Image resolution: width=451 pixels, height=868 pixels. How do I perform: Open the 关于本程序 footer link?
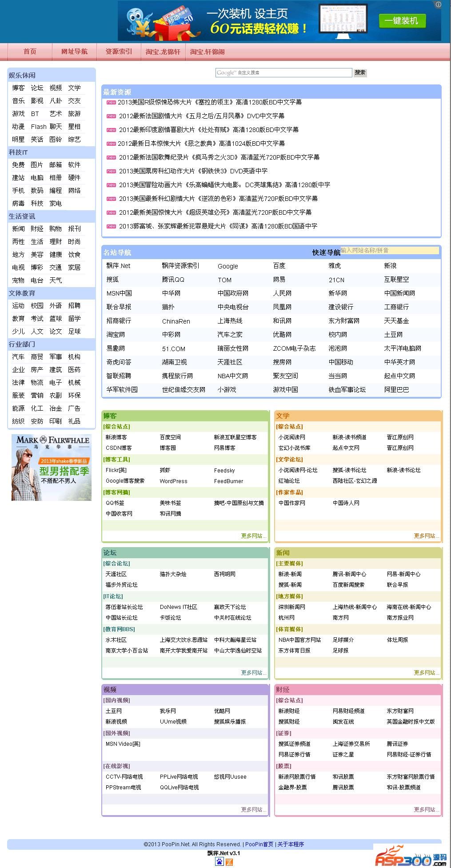(291, 844)
